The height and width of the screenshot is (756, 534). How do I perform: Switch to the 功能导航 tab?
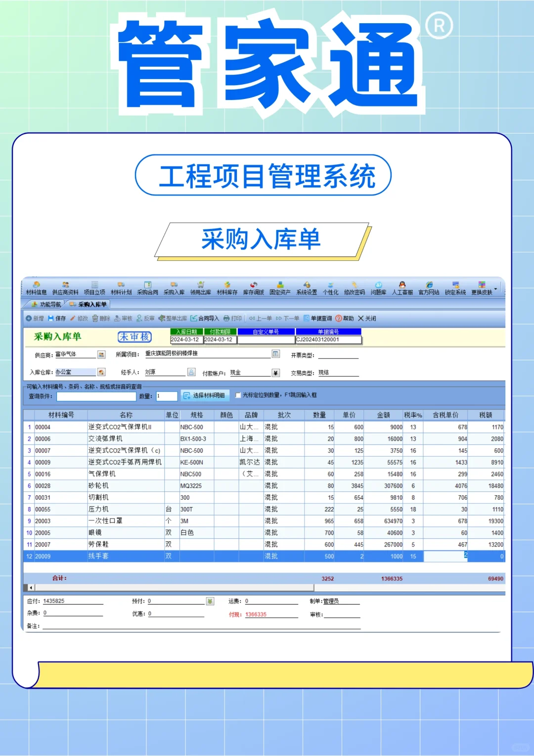click(51, 305)
